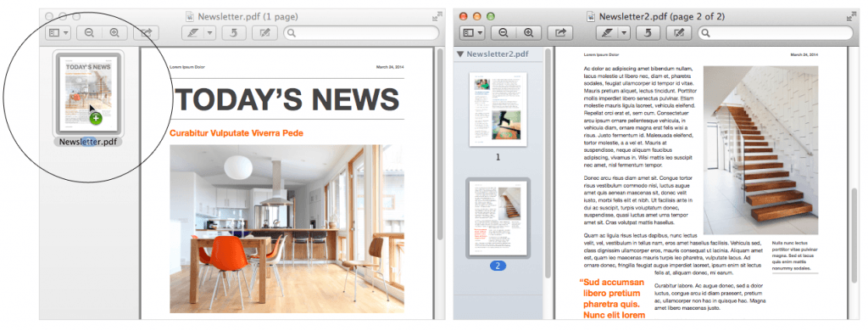Click Curabitur Vulputate Viverra Pede heading
The height and width of the screenshot is (331, 868).
coord(236,133)
